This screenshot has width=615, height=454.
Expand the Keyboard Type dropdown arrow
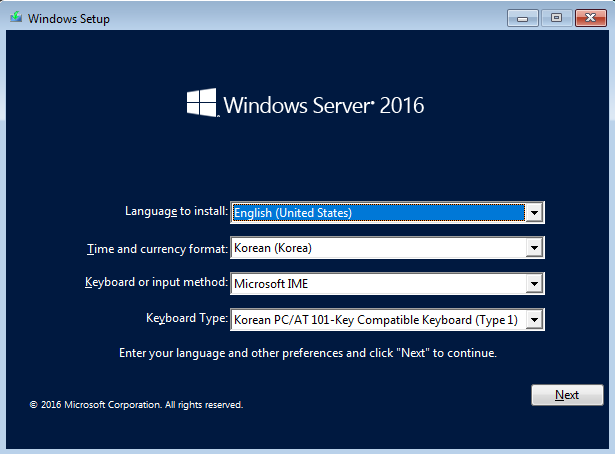534,320
